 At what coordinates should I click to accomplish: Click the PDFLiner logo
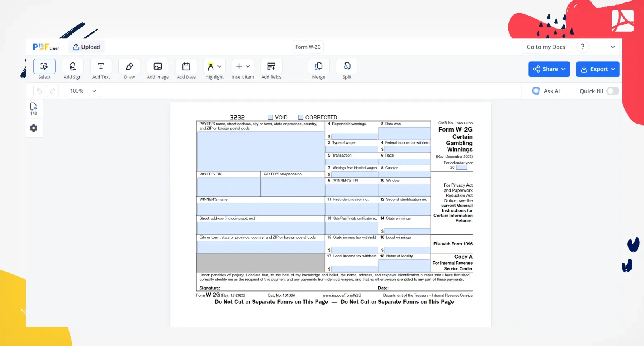(46, 47)
